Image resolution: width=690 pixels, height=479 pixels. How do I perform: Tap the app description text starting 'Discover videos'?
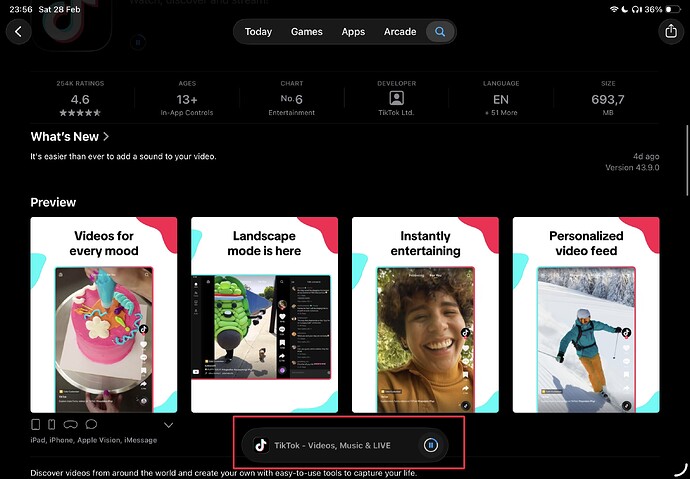coord(224,473)
